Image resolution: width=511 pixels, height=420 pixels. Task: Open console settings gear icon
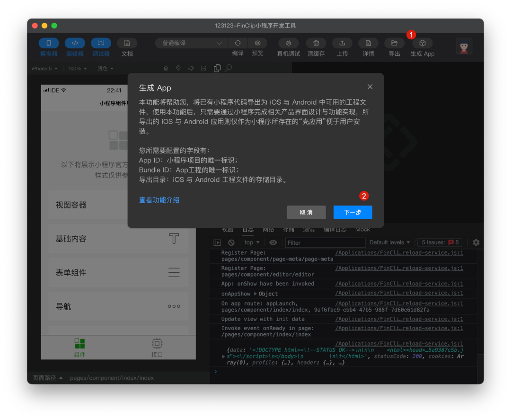(x=476, y=242)
